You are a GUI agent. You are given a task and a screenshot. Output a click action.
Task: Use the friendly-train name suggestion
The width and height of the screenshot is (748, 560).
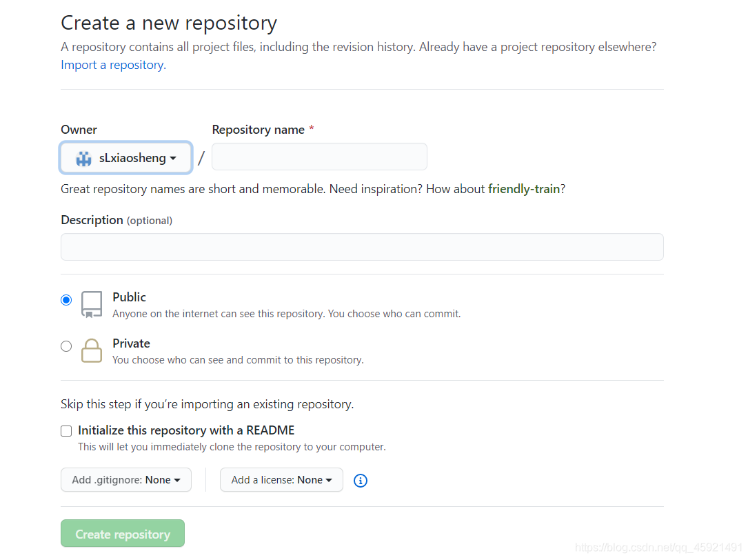(x=524, y=189)
